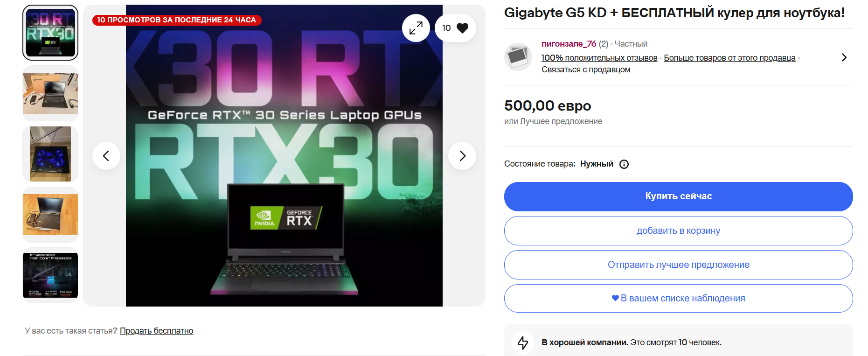
Task: View the laptop-with-box second thumbnail
Action: click(50, 93)
